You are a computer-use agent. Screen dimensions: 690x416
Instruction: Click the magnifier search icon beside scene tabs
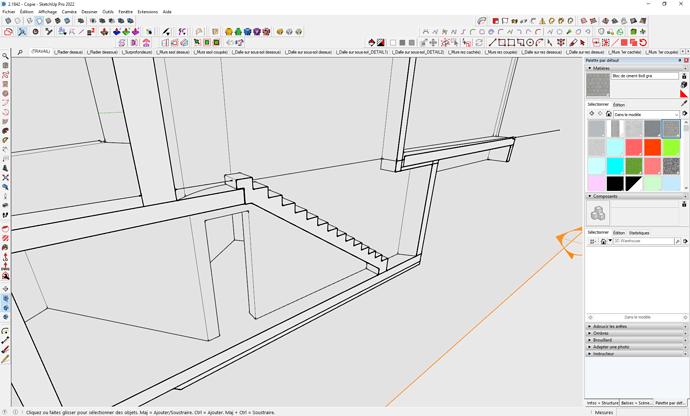pos(20,52)
